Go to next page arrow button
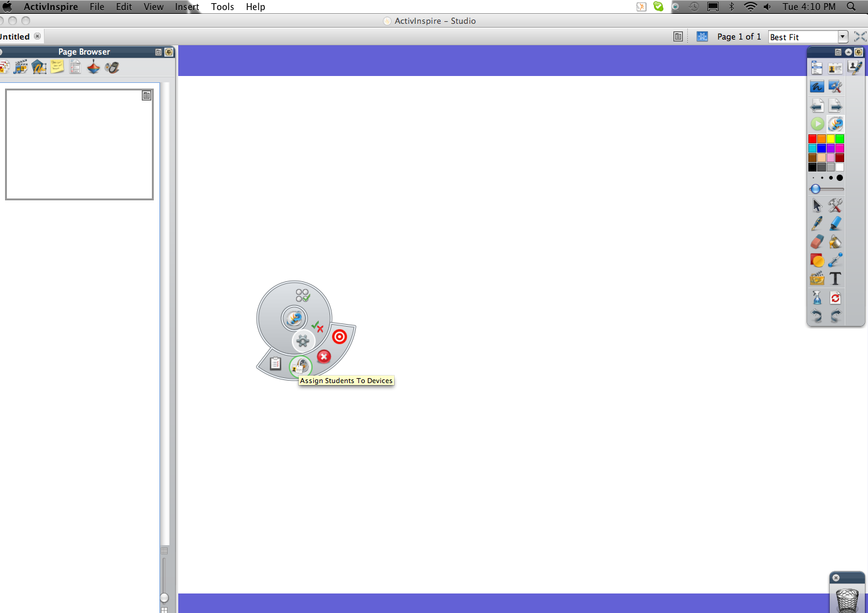This screenshot has width=868, height=613. pos(835,105)
